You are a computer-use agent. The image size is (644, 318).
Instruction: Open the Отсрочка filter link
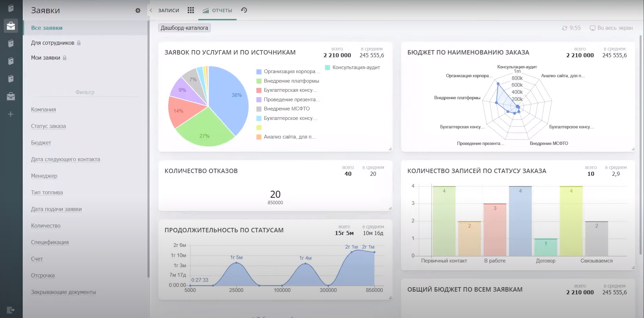(x=43, y=275)
